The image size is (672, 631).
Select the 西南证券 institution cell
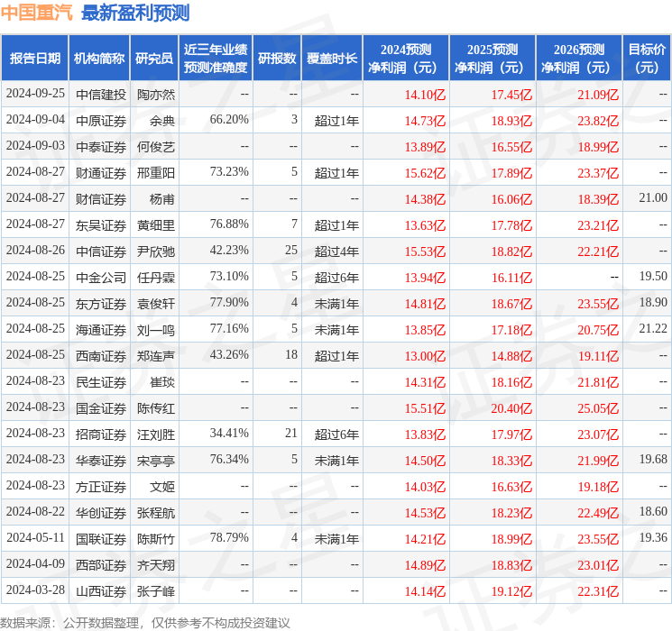pyautogui.click(x=101, y=356)
